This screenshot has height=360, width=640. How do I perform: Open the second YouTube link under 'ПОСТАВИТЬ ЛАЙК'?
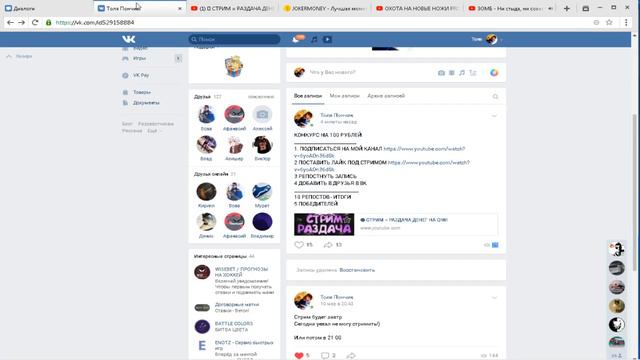click(429, 162)
